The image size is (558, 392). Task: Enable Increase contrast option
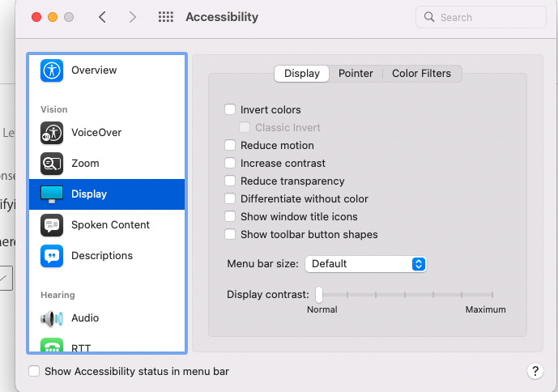tap(231, 164)
